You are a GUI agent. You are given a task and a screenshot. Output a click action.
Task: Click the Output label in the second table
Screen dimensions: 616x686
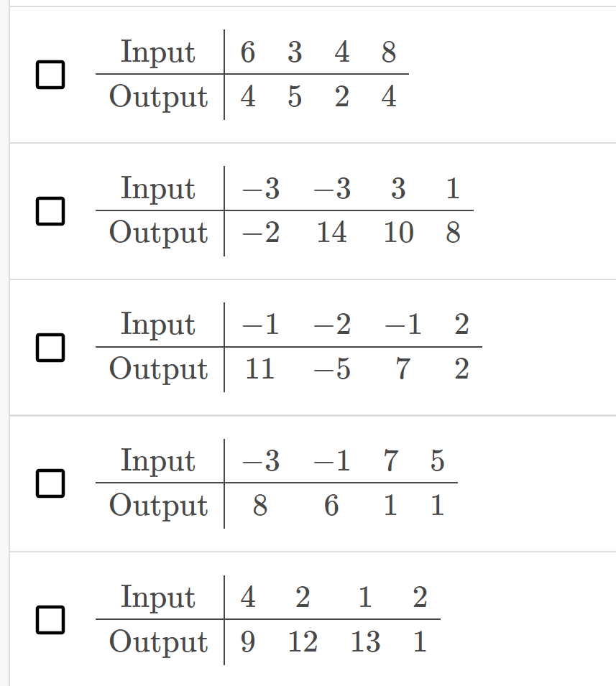[x=158, y=233]
